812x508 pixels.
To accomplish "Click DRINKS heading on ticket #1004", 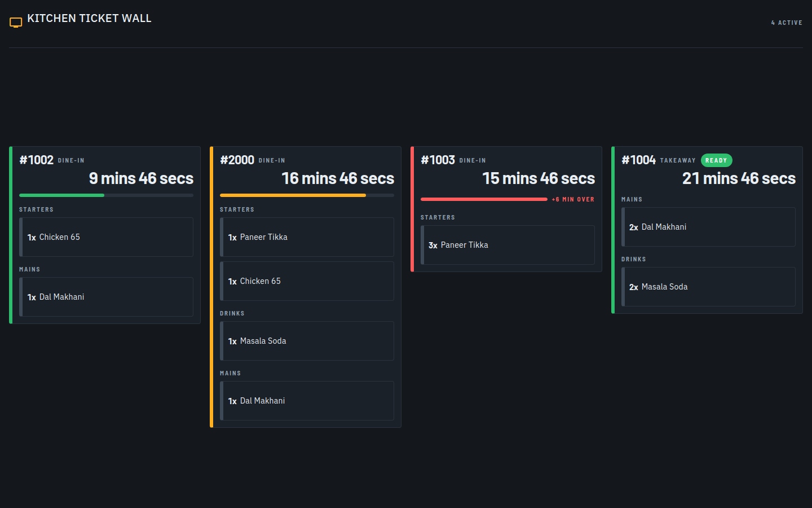I will (634, 259).
